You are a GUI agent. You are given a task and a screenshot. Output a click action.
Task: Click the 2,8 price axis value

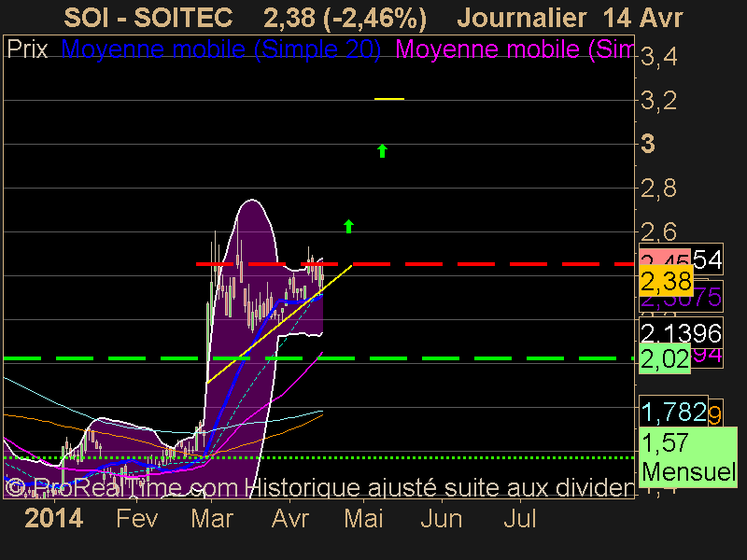pos(659,189)
